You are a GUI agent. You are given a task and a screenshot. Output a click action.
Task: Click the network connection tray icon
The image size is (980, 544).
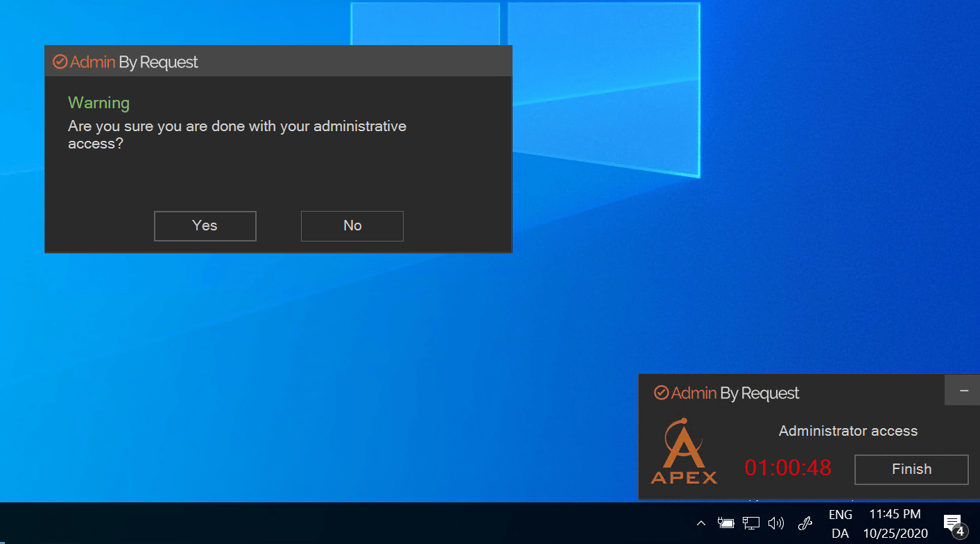[x=750, y=523]
